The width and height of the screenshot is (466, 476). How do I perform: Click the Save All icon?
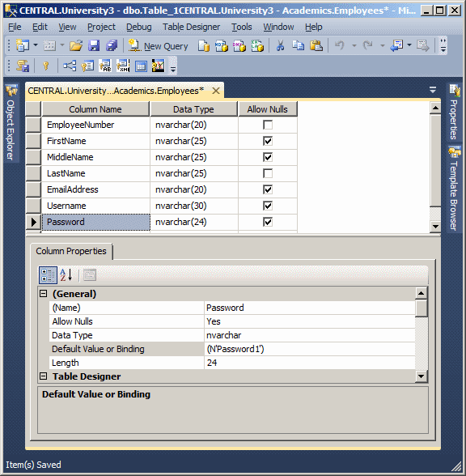112,46
